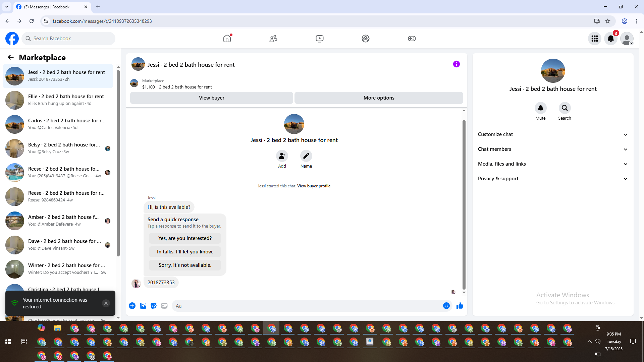Open the emoji picker in message box
644x362 pixels.
pyautogui.click(x=446, y=306)
